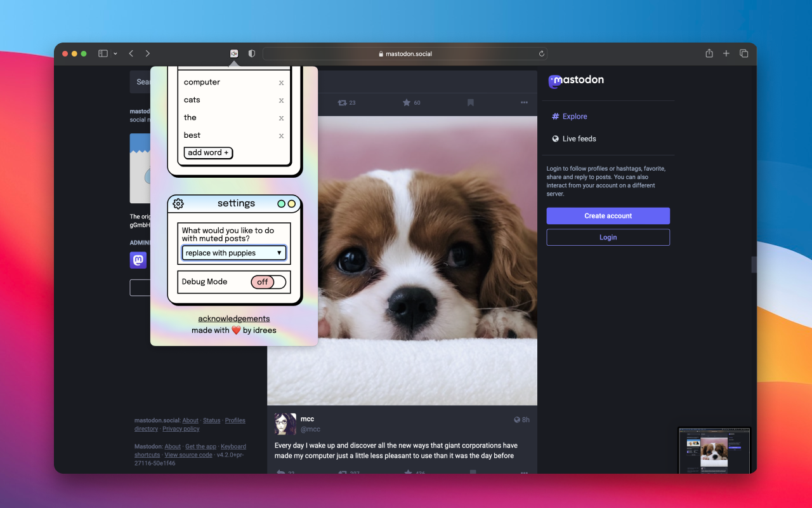Viewport: 812px width, 508px height.
Task: Remove the muted word 'best'
Action: click(x=281, y=136)
